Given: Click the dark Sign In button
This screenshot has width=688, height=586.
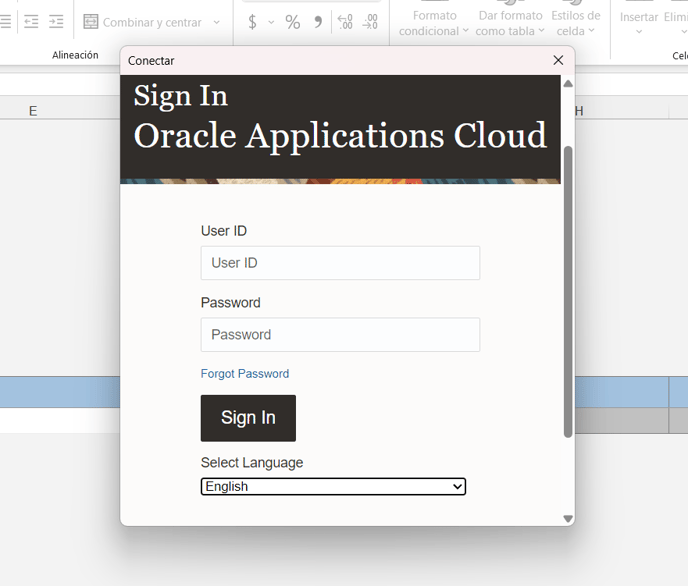Looking at the screenshot, I should coord(248,418).
